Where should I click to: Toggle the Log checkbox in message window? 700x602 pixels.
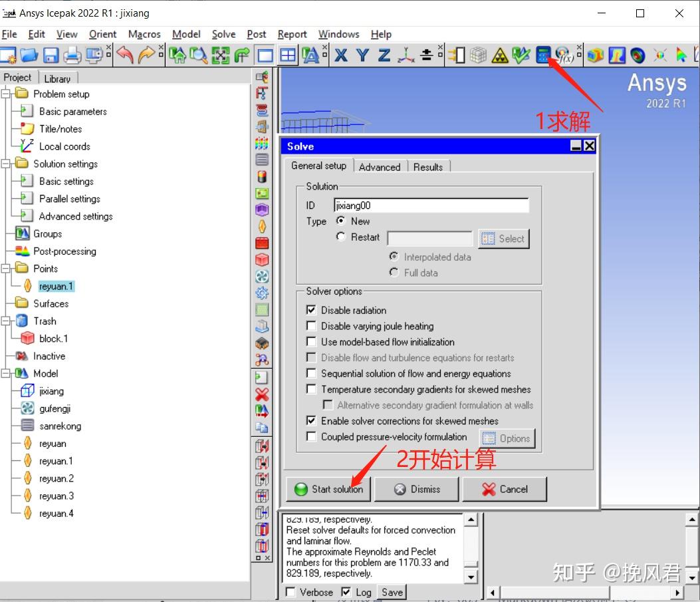[346, 592]
